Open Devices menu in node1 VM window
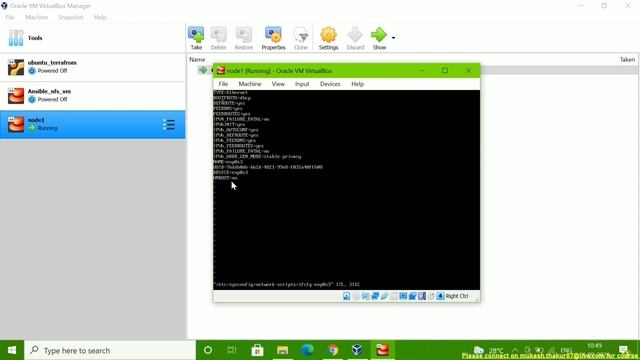The image size is (640, 360). [330, 84]
